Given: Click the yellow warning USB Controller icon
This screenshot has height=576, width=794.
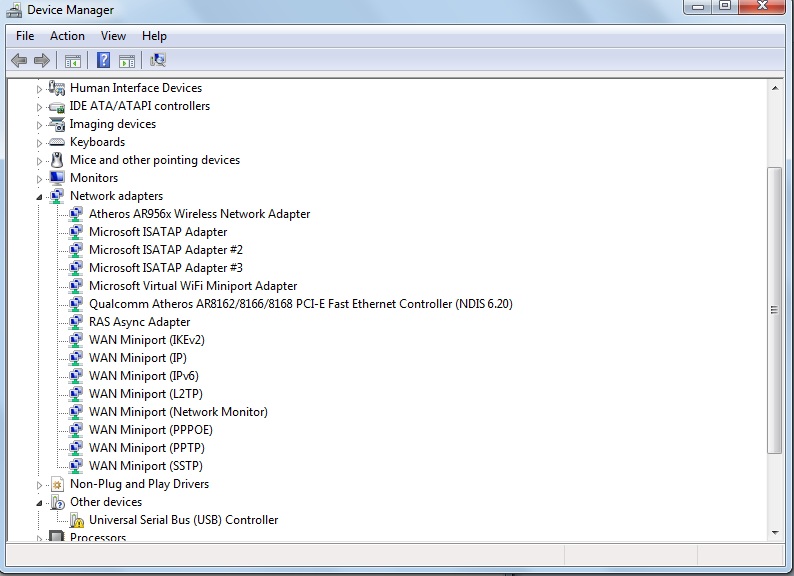Looking at the screenshot, I should click(76, 520).
